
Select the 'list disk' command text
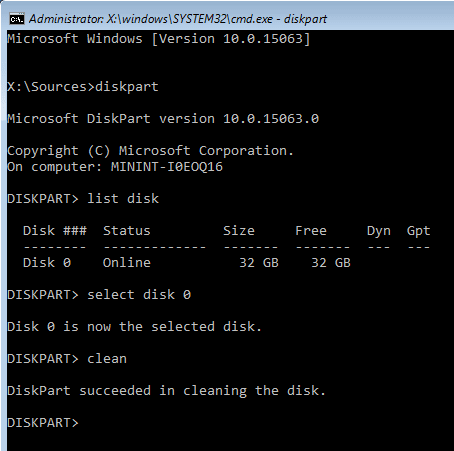click(x=123, y=199)
